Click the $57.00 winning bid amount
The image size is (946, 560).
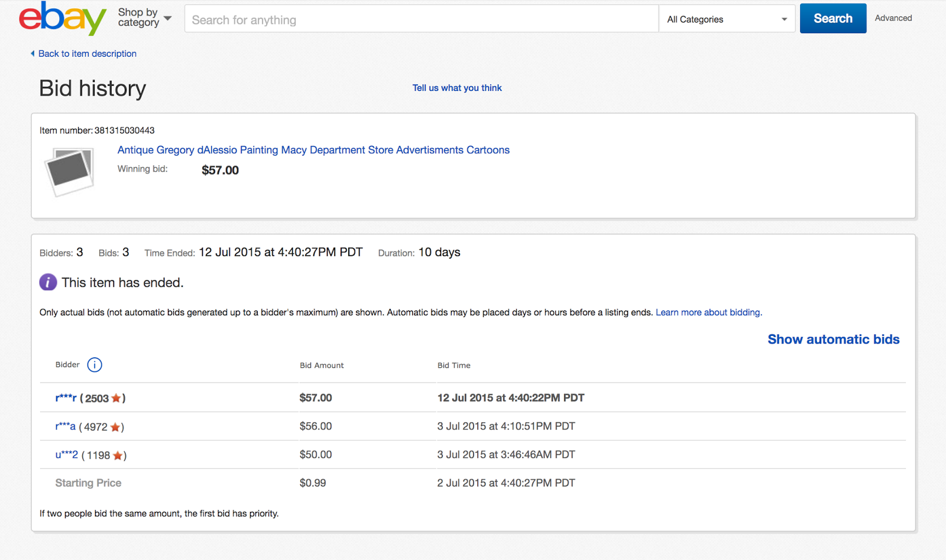pyautogui.click(x=220, y=170)
